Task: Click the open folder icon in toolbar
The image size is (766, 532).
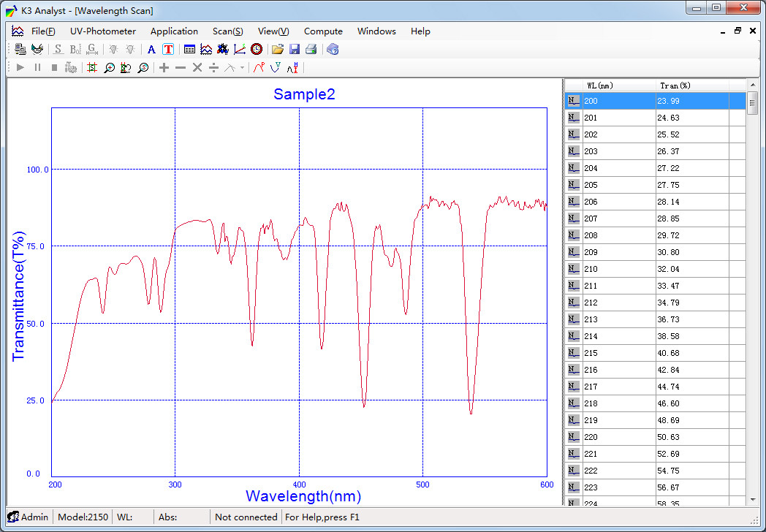Action: pyautogui.click(x=277, y=50)
